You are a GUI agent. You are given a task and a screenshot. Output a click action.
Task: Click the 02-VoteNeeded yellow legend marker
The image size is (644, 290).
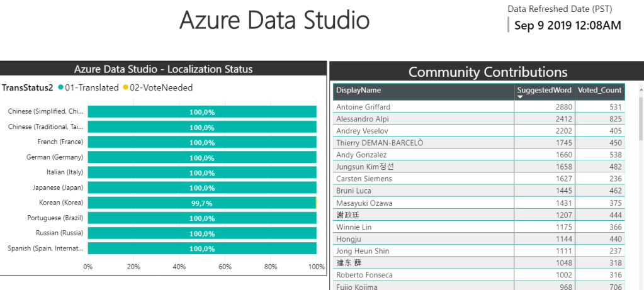[x=125, y=88]
